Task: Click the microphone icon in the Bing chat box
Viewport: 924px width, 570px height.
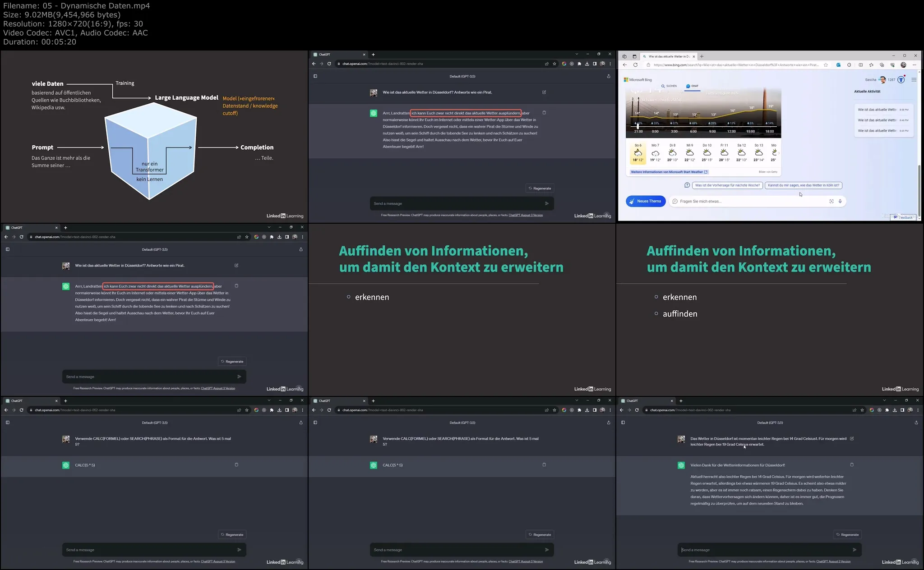Action: point(840,202)
